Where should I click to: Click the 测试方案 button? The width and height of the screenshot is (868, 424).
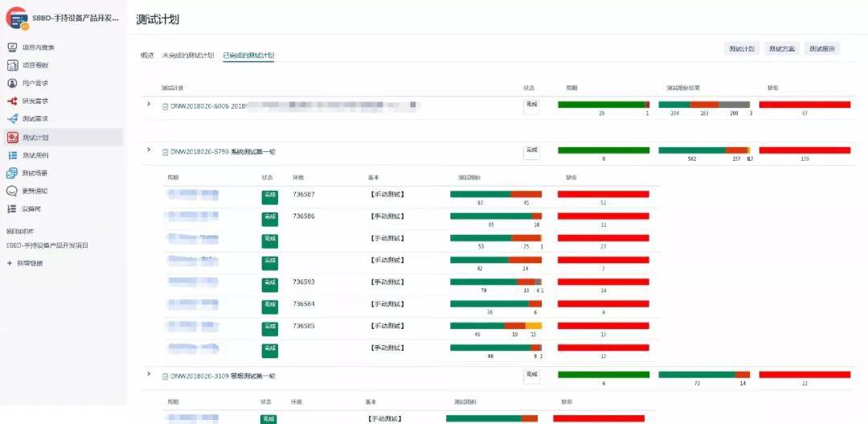tap(781, 49)
